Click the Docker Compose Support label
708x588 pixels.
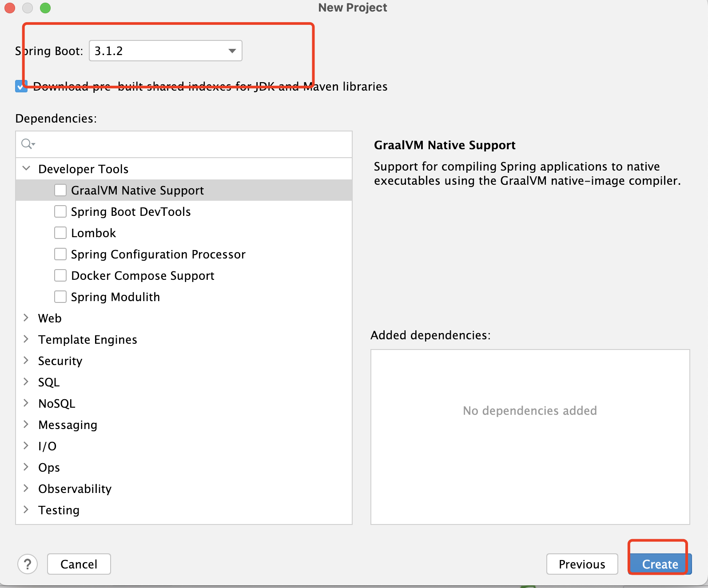pos(143,275)
